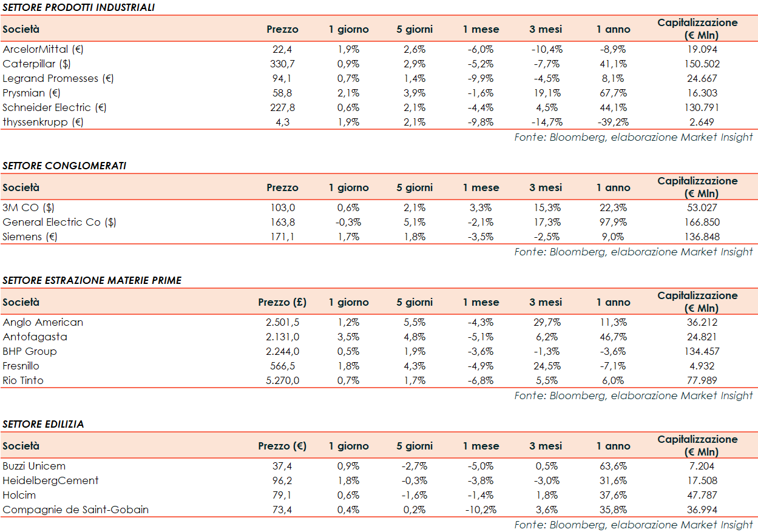Click the Buzzi Unicem row name
Screen dimensions: 758x532
pos(34,466)
